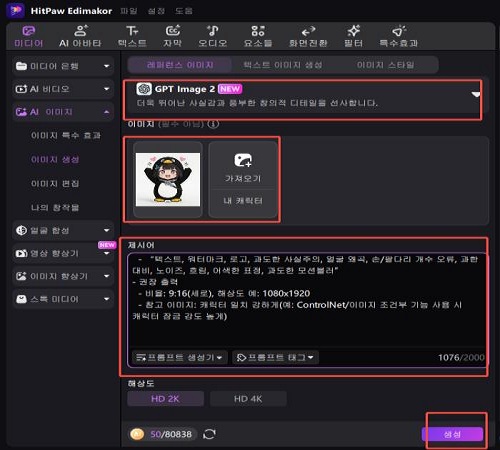Select the 텍스트 (Text) tool
Screen dimensions: 500x450
tap(132, 37)
